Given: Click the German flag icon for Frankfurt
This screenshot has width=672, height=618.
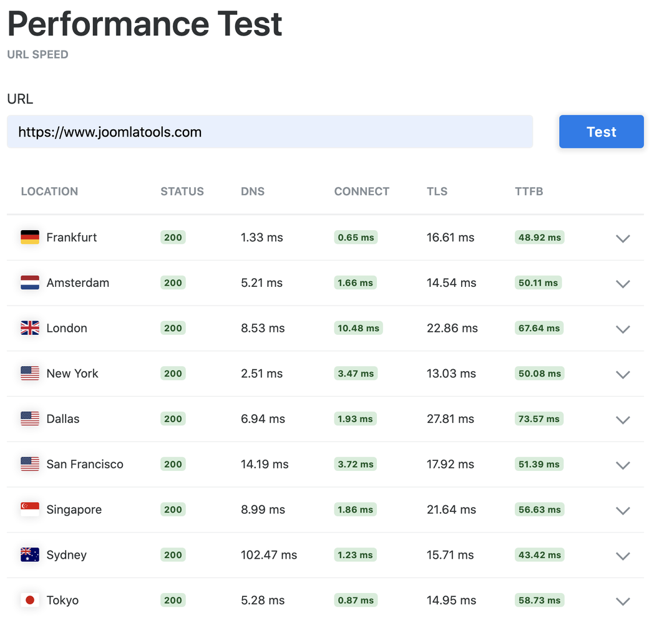Looking at the screenshot, I should (x=30, y=237).
